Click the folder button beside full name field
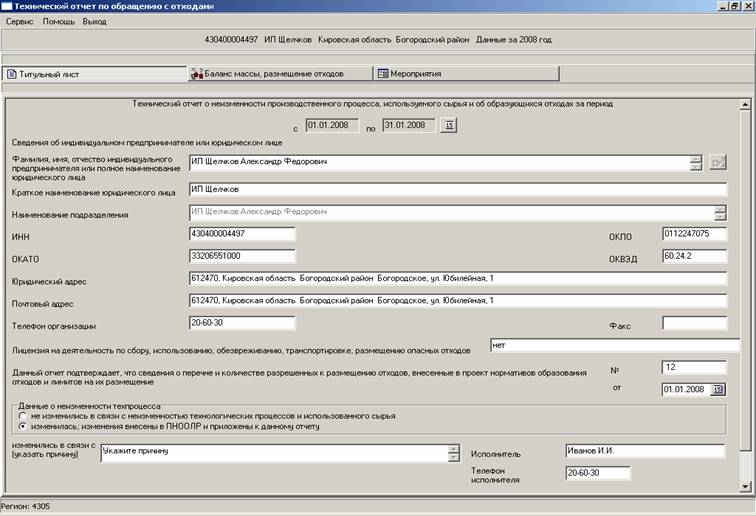The height and width of the screenshot is (516, 756). 717,162
